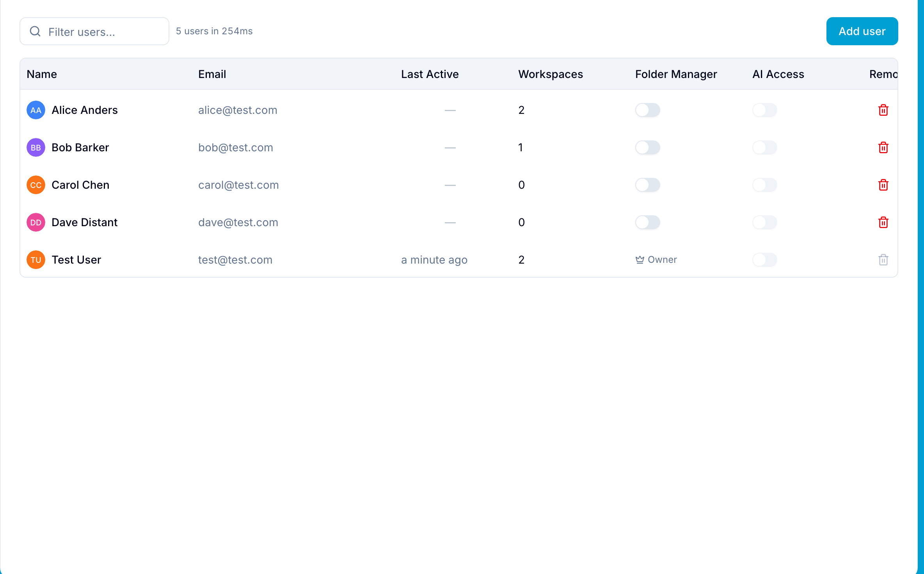The image size is (924, 574).
Task: Click the Last Active column header
Action: point(430,74)
